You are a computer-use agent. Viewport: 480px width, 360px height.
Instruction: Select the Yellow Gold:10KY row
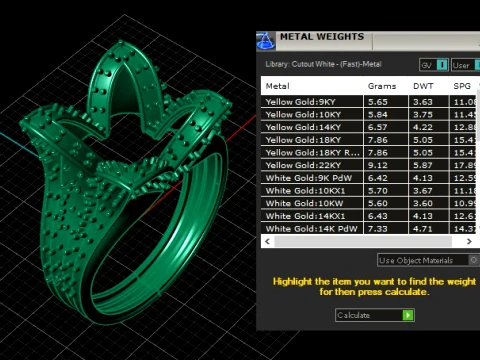point(369,114)
